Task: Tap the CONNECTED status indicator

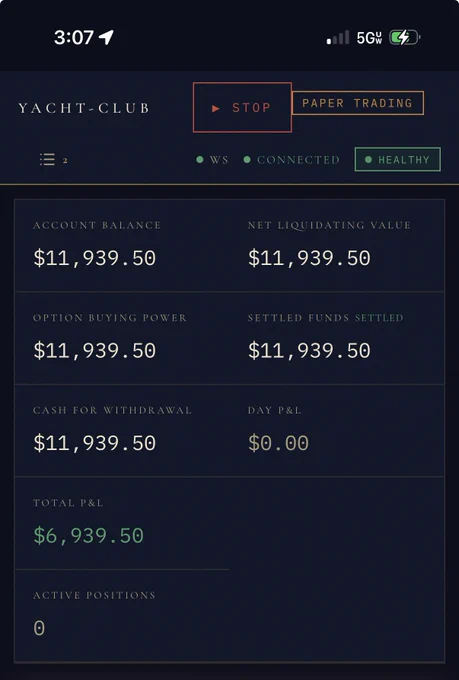Action: (292, 160)
